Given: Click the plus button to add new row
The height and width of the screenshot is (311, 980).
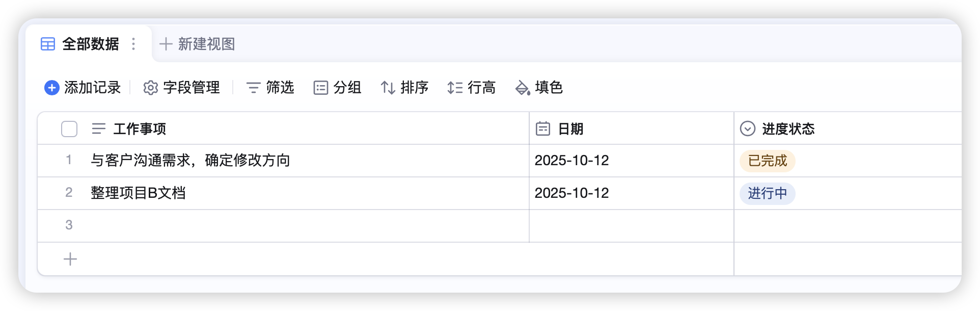Looking at the screenshot, I should (x=70, y=259).
